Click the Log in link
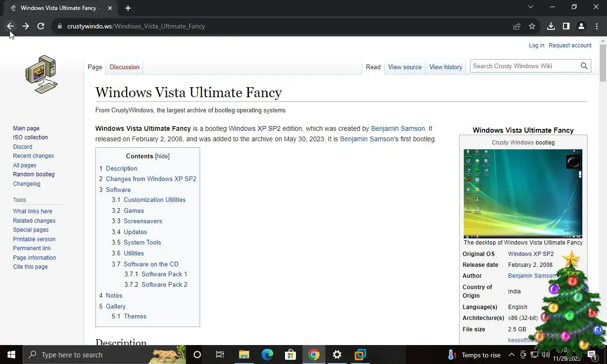 [536, 45]
